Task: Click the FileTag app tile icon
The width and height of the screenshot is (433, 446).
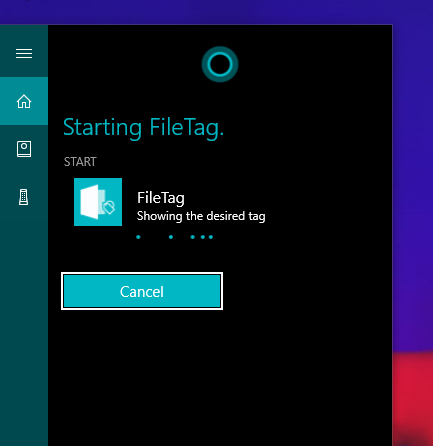Action: point(98,202)
